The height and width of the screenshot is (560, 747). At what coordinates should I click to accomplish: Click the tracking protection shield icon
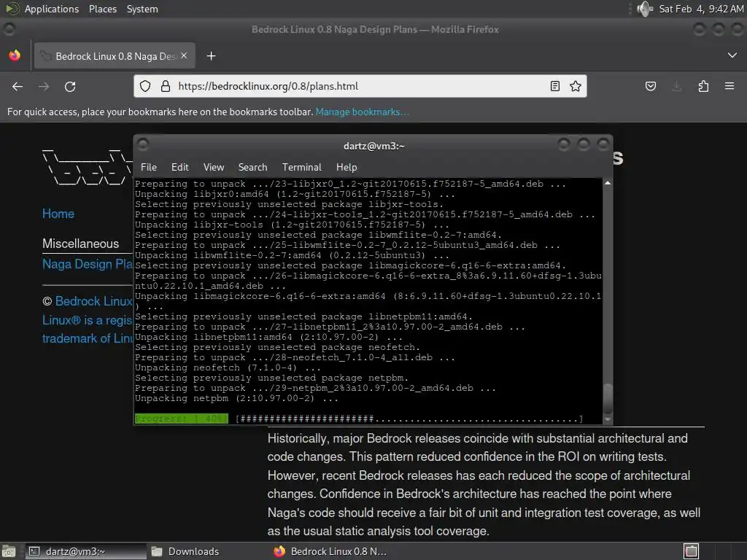click(x=145, y=86)
